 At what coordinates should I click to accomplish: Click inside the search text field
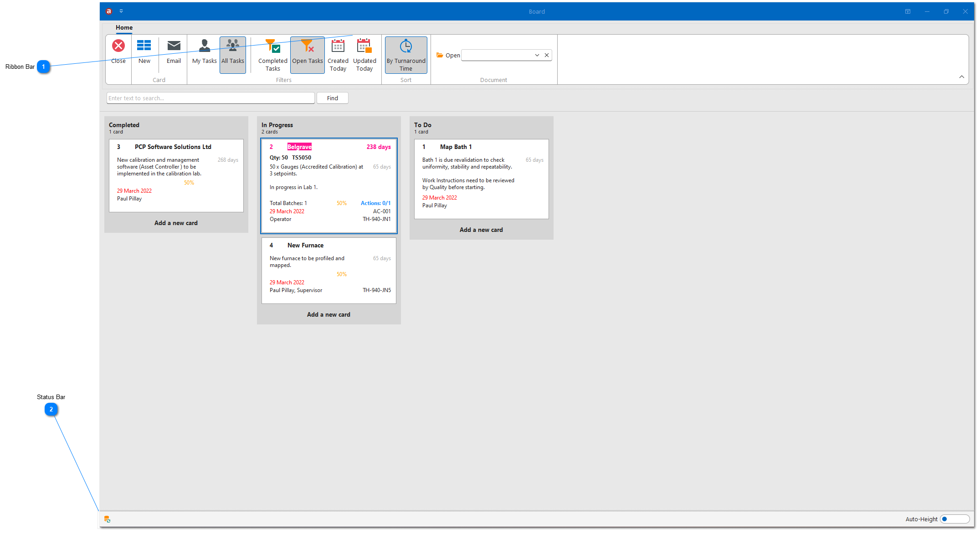210,98
